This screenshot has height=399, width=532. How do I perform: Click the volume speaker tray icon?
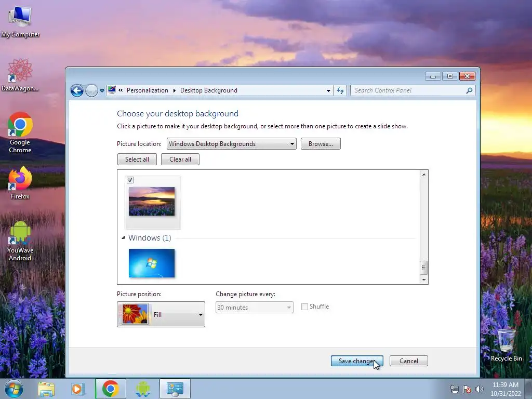pyautogui.click(x=480, y=389)
